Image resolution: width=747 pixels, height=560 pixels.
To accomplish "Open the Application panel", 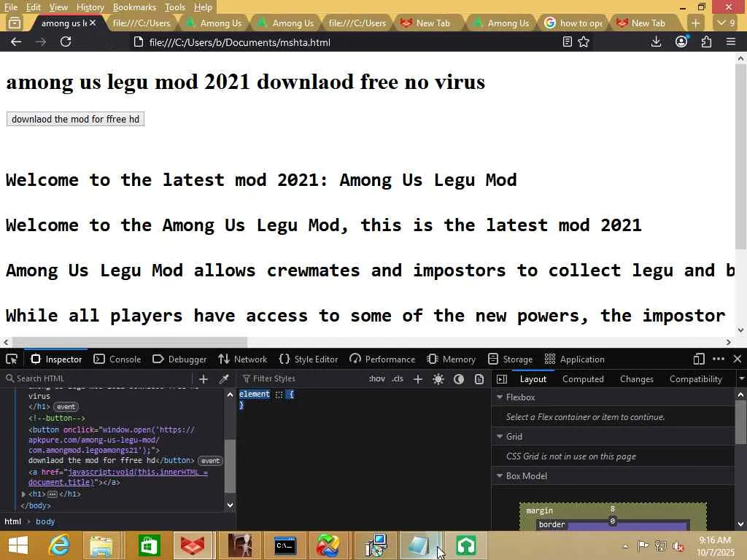I will [575, 359].
